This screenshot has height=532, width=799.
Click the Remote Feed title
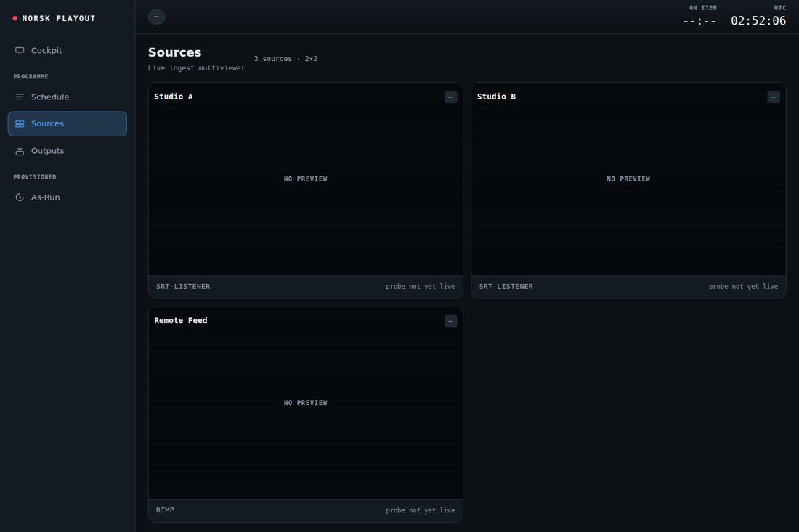[180, 320]
